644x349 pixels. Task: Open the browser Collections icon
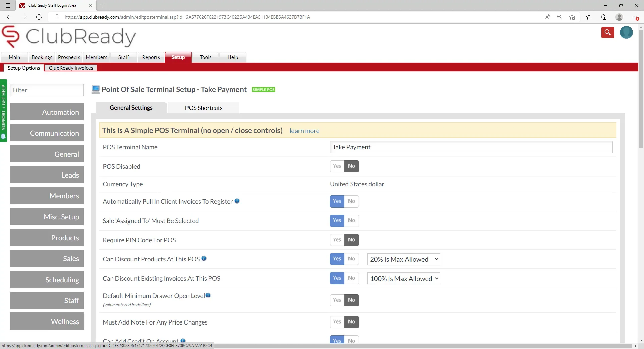pos(604,17)
